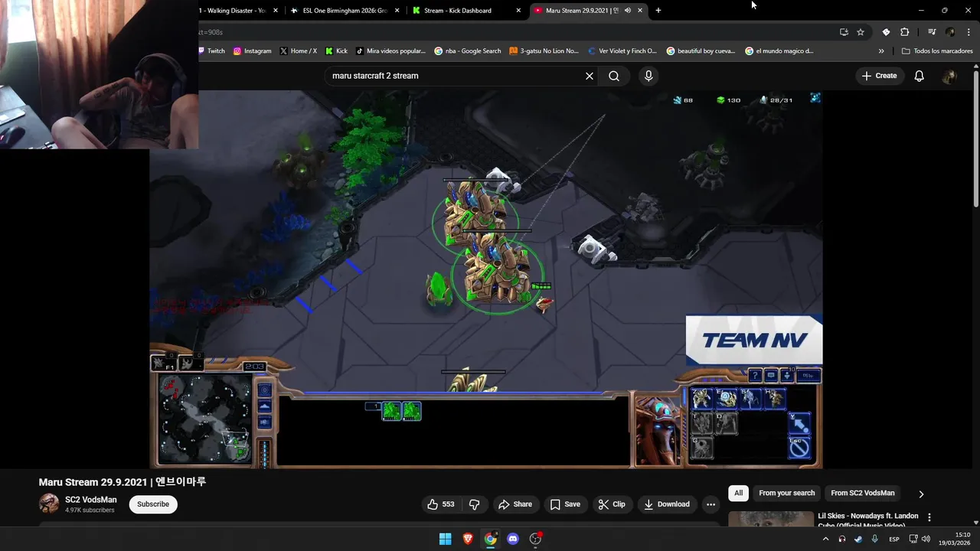Open the YouTube account avatar menu

coord(949,76)
